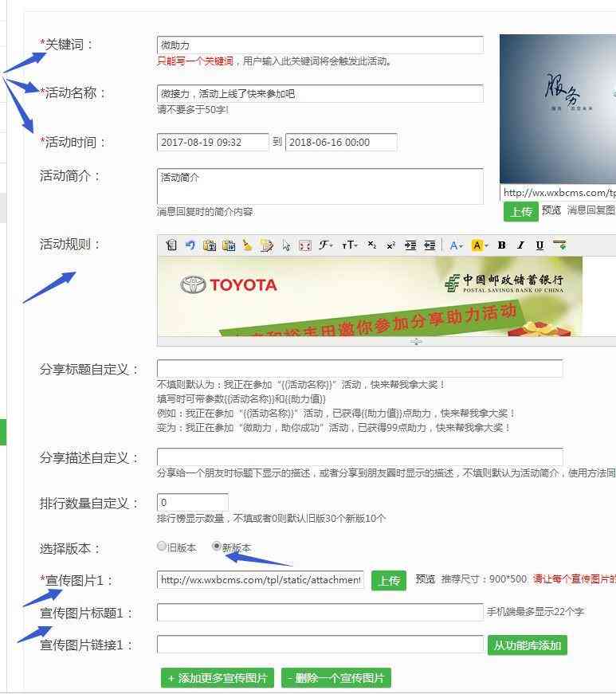
Task: Click the 关键词 input field
Action: pyautogui.click(x=320, y=45)
